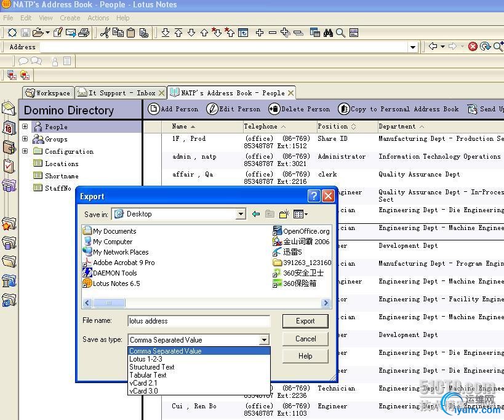This screenshot has height=420, width=504.
Task: Click the red Stop icon
Action: (473, 47)
